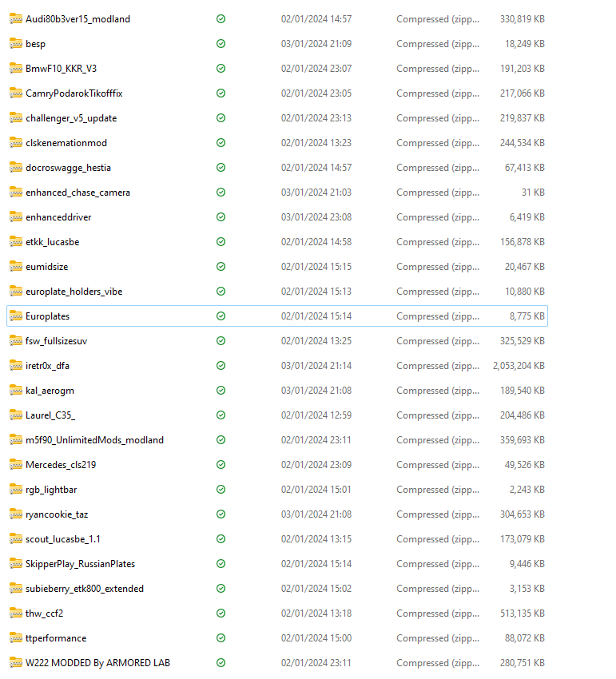This screenshot has height=679, width=616.
Task: Click the eumidsize zip folder icon
Action: click(16, 266)
